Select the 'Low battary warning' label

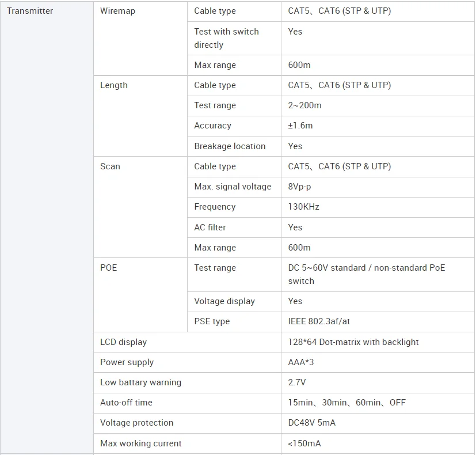(x=140, y=382)
